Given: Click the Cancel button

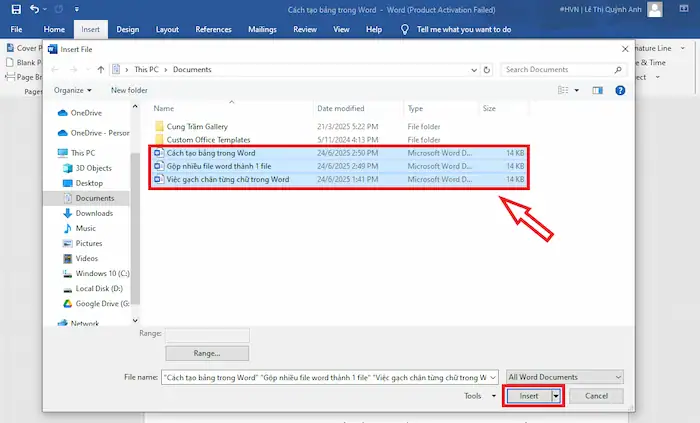Looking at the screenshot, I should click(596, 396).
